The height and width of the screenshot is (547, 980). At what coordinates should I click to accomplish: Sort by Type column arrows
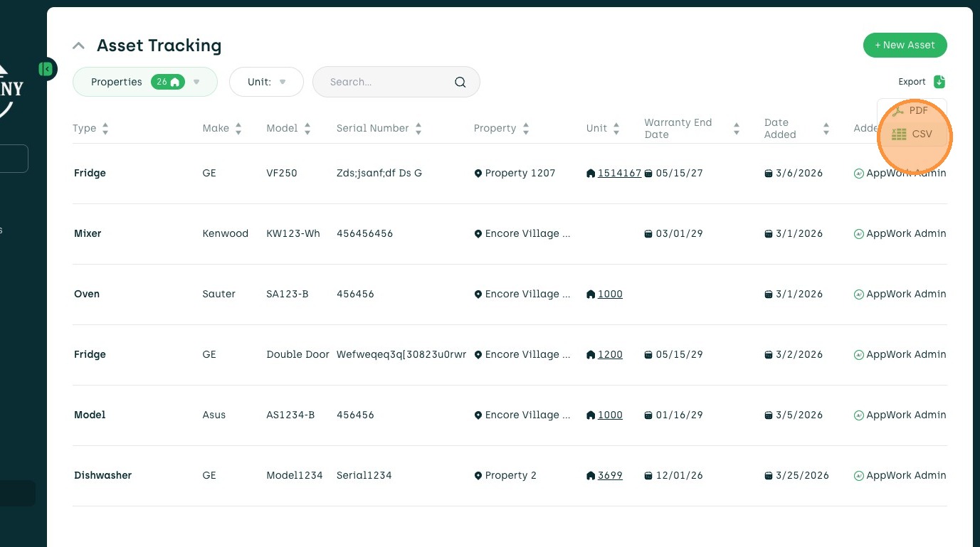(105, 129)
